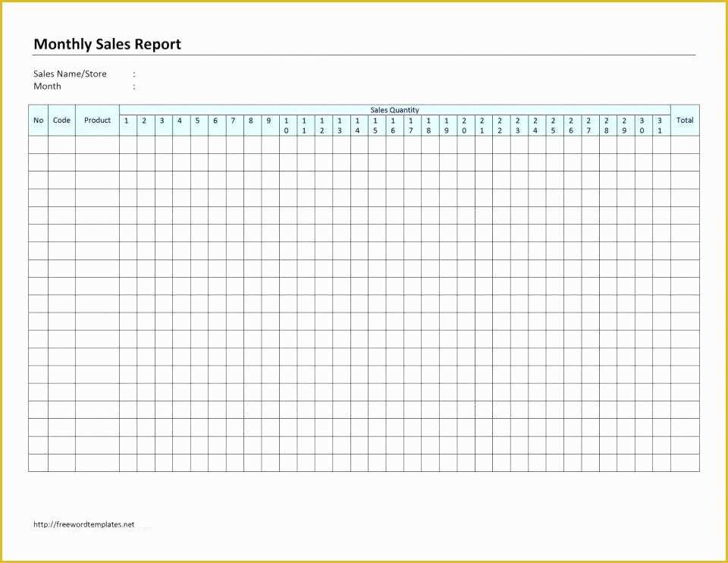Screen dimensions: 728x563
Task: Select day 16 column header
Action: [394, 125]
